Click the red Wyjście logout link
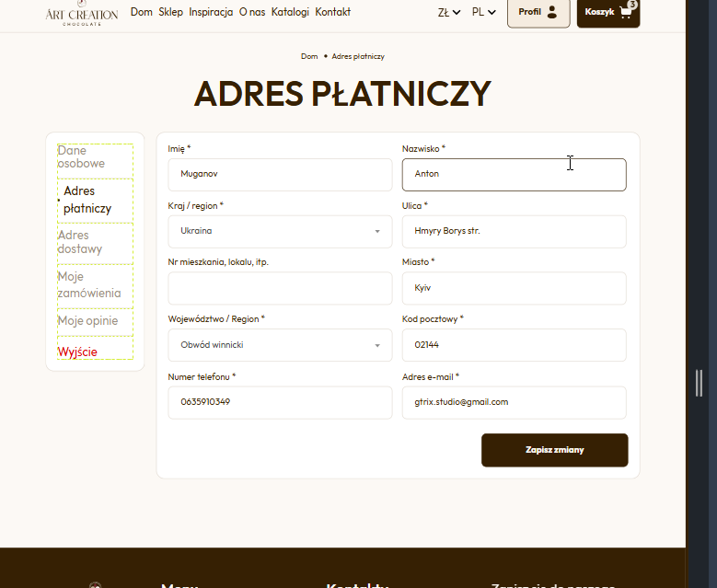Image resolution: width=717 pixels, height=588 pixels. [77, 352]
